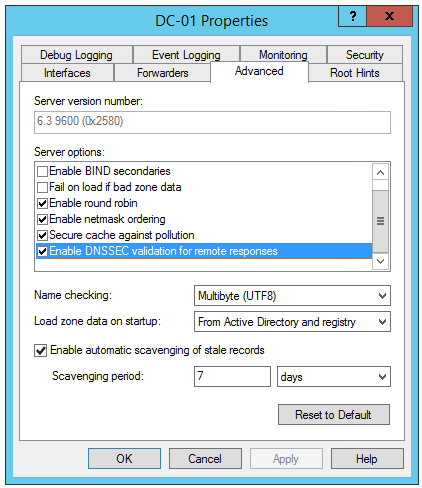This screenshot has width=422, height=488.
Task: Close the DC-01 Properties dialog
Action: coord(389,16)
